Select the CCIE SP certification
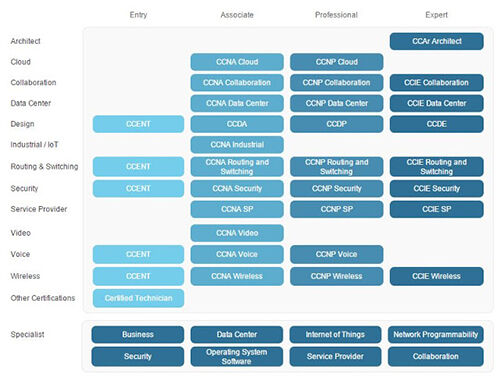Viewport: 500px width, 381px height. (436, 209)
